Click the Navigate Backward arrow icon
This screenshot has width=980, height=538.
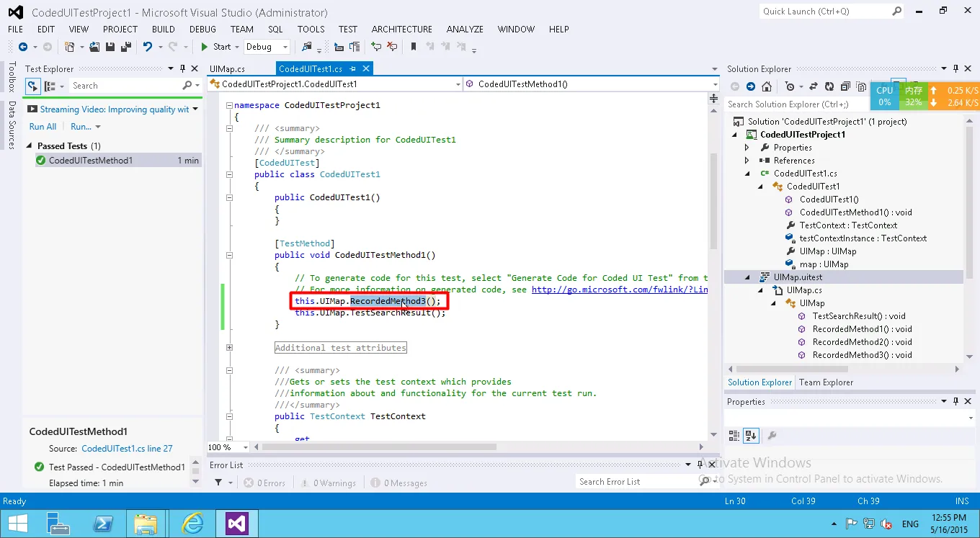click(x=22, y=47)
